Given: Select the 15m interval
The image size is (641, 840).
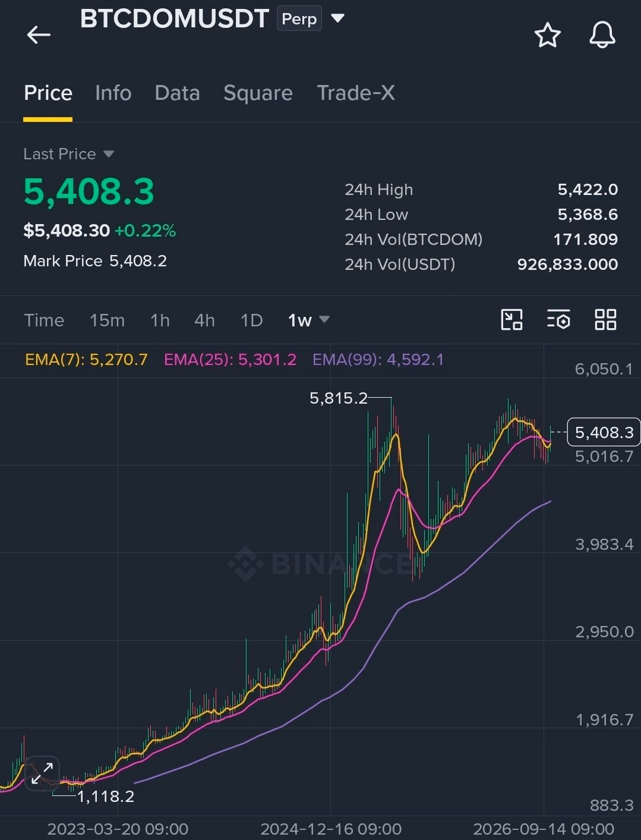Looking at the screenshot, I should [x=107, y=320].
